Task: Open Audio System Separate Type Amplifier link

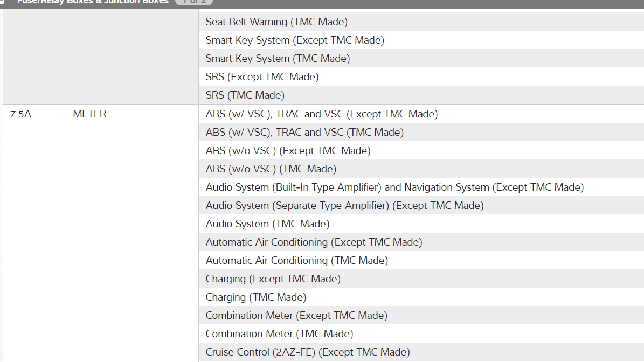Action: [x=344, y=206]
